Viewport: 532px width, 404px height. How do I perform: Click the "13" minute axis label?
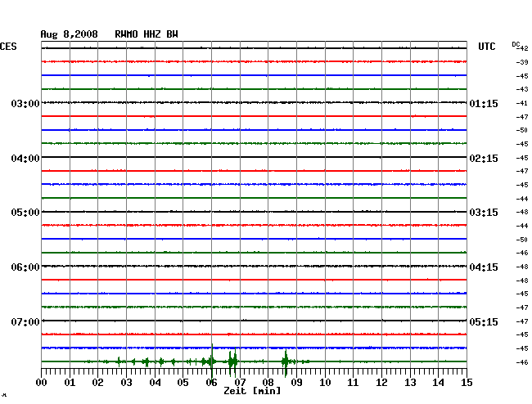410,383
